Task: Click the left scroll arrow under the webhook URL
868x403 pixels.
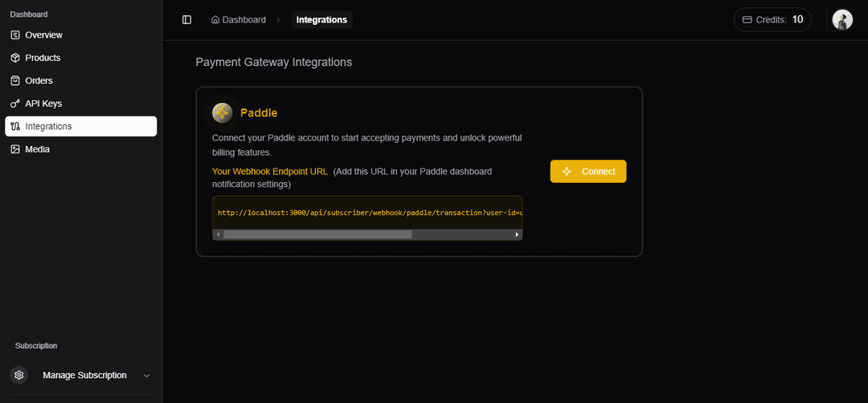Action: [218, 234]
